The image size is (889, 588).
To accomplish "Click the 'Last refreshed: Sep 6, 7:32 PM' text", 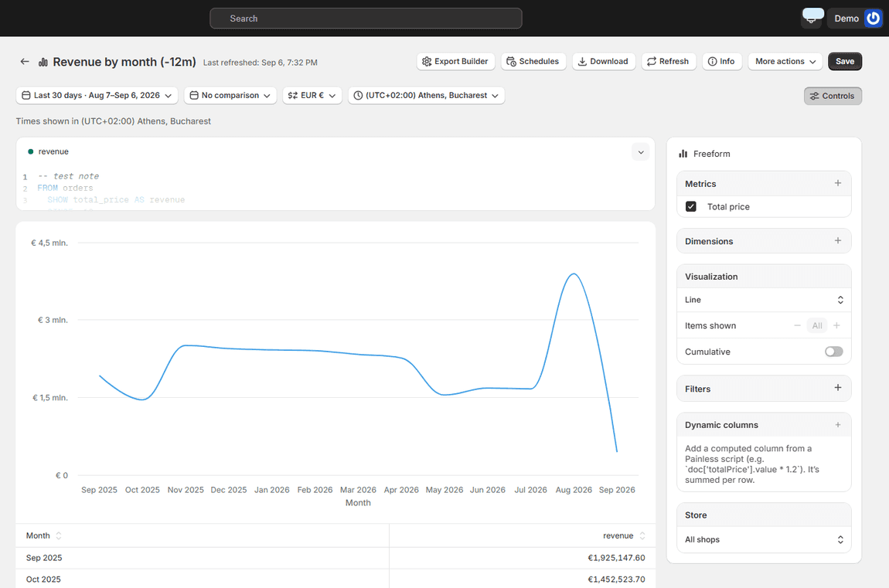I will pos(261,63).
